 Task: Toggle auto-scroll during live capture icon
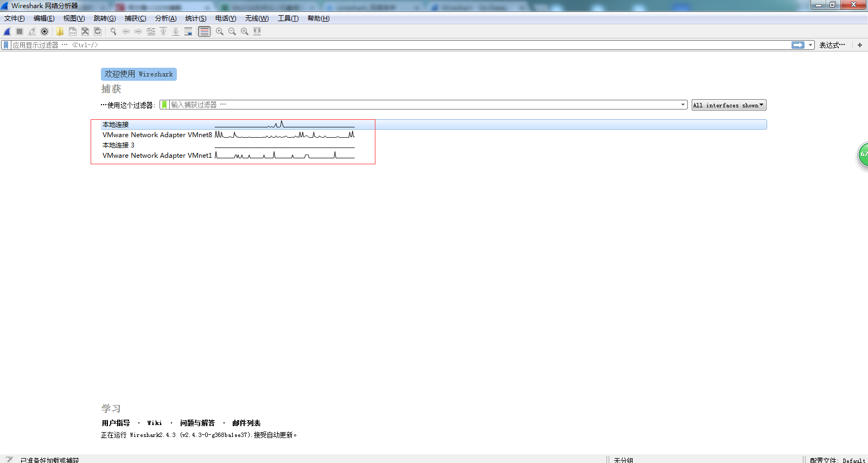pos(188,31)
